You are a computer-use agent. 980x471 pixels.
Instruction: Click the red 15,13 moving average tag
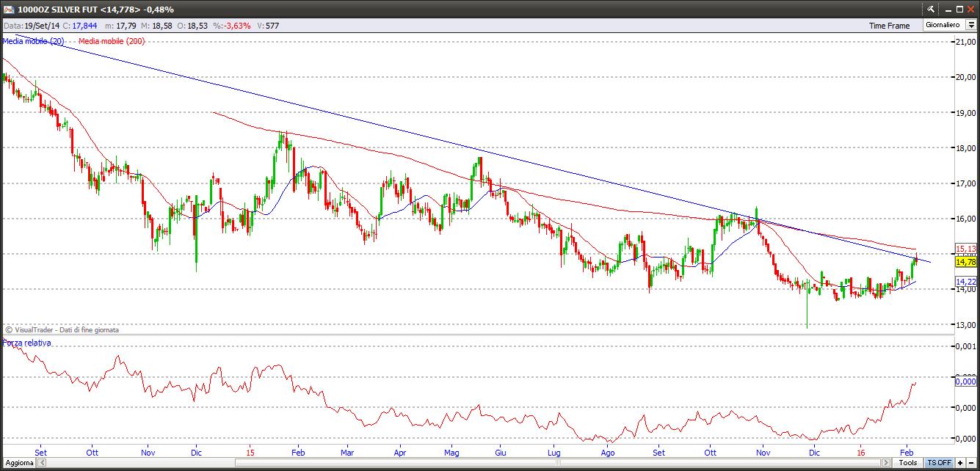(965, 249)
